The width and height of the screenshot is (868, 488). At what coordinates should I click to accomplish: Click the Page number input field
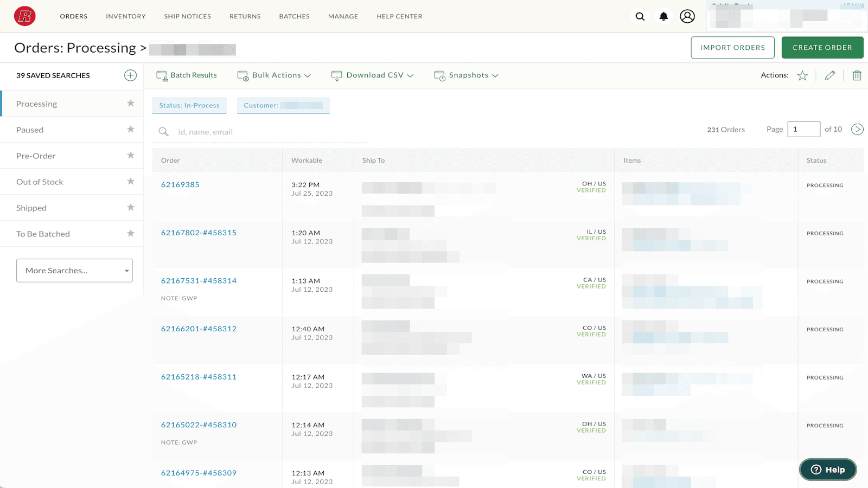803,129
